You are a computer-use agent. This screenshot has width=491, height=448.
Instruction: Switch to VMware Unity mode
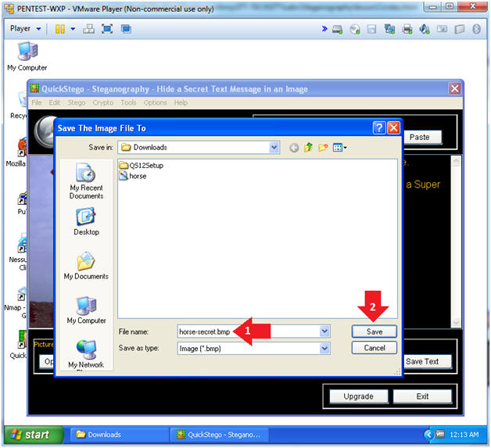coord(126,29)
